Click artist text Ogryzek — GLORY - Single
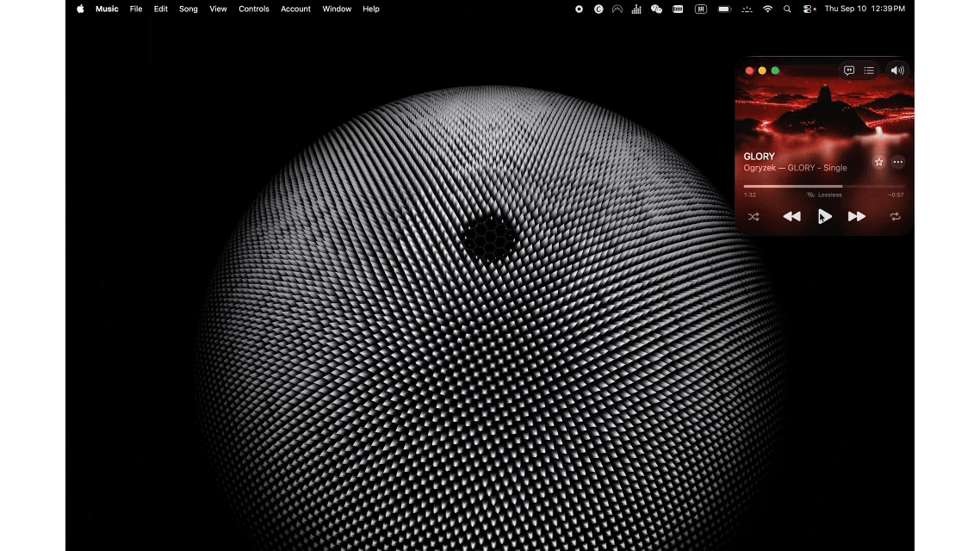Viewport: 980px width, 551px height. (x=795, y=168)
